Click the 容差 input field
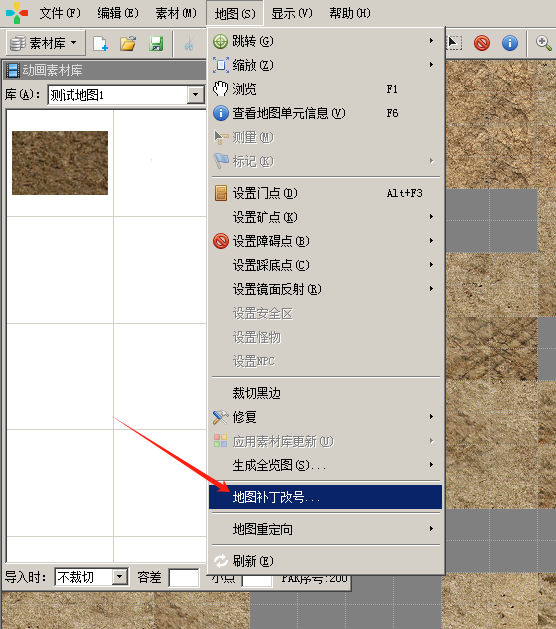Viewport: 556px width, 629px height. click(184, 578)
